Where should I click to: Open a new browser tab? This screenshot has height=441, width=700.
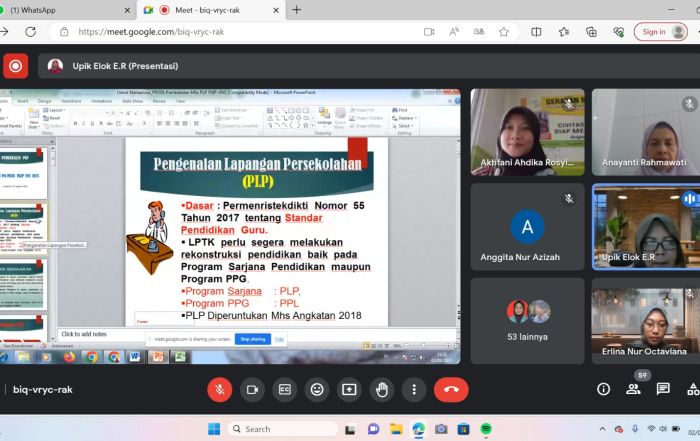coord(296,10)
